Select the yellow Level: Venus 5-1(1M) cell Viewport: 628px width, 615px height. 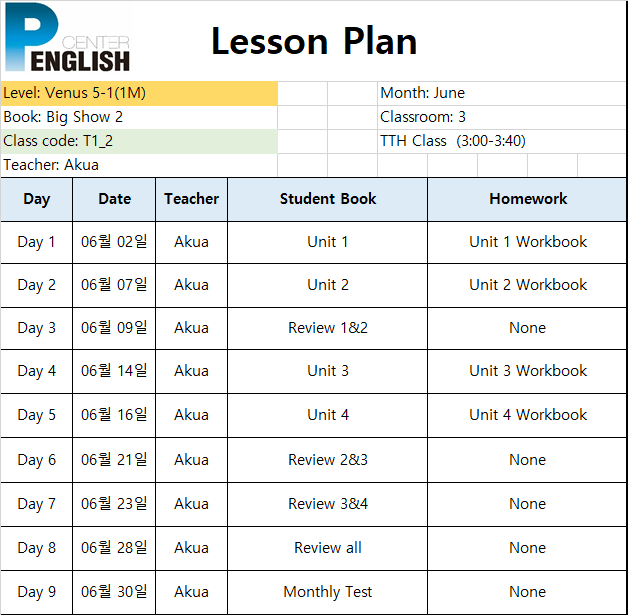(139, 93)
